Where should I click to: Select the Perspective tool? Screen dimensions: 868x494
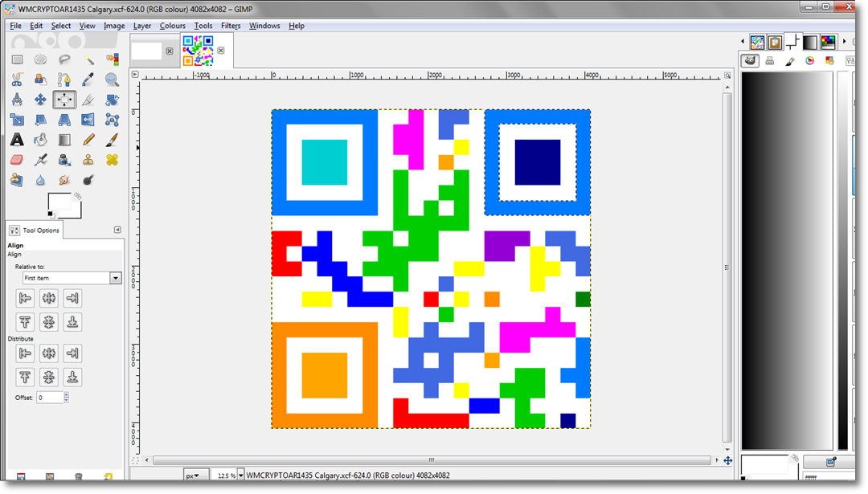click(64, 120)
